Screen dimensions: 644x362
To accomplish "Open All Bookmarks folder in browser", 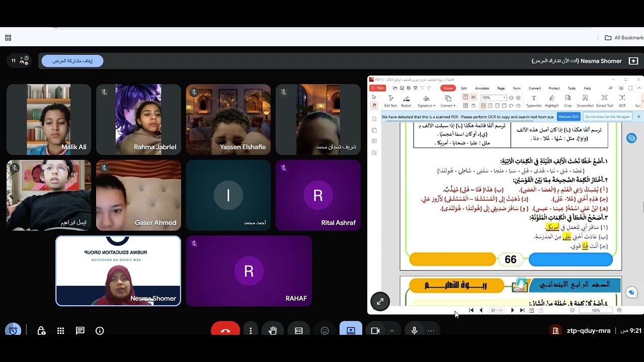I will [x=624, y=38].
